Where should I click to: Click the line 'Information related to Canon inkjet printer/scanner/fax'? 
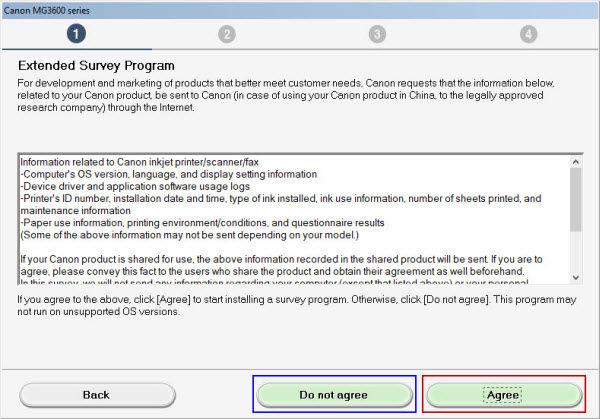point(140,162)
